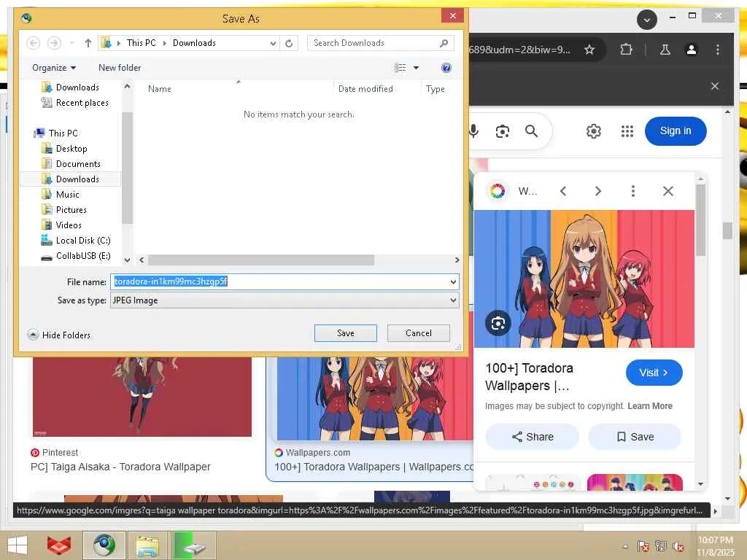The width and height of the screenshot is (747, 560).
Task: Open the Save as type dropdown
Action: 453,300
